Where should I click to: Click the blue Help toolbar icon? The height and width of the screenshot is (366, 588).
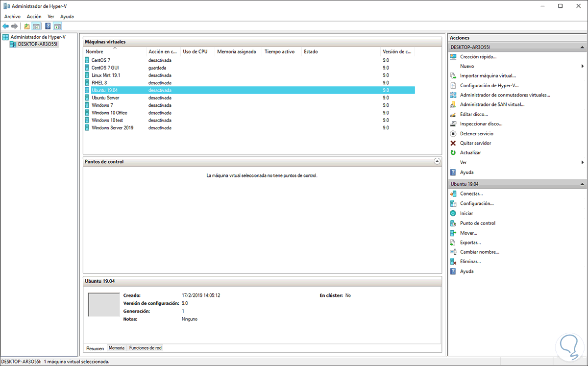click(x=48, y=26)
